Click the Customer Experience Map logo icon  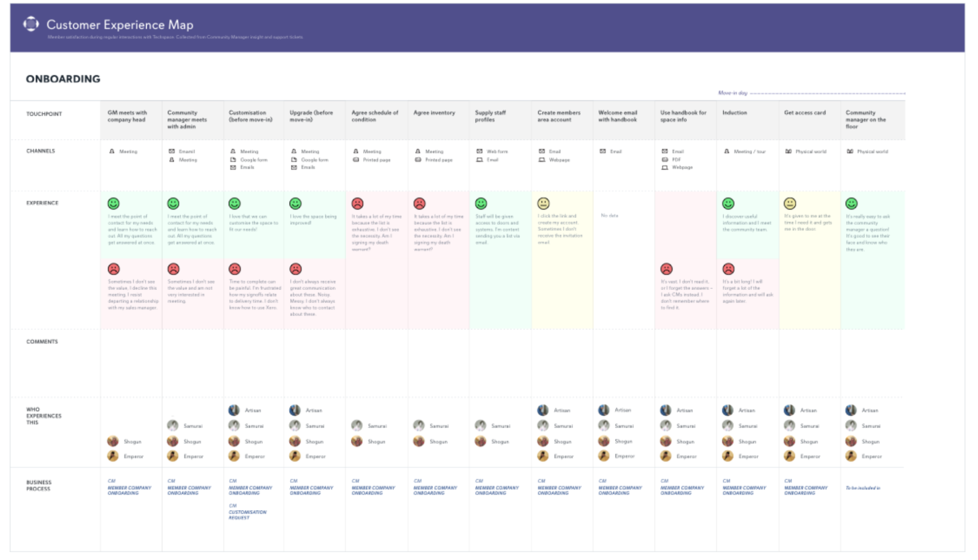pos(31,24)
